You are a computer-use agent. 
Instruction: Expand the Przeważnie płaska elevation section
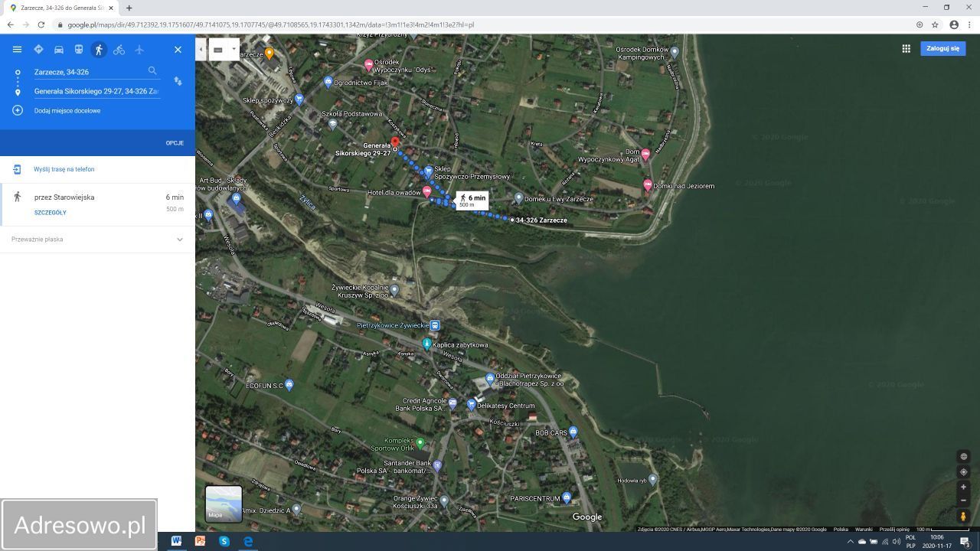(97, 240)
